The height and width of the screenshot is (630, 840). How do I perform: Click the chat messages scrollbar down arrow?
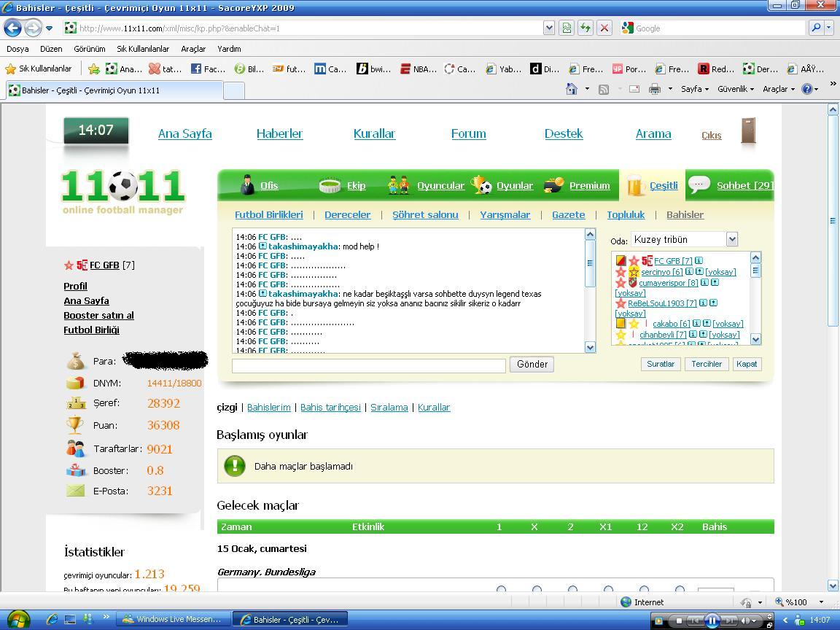(x=590, y=348)
